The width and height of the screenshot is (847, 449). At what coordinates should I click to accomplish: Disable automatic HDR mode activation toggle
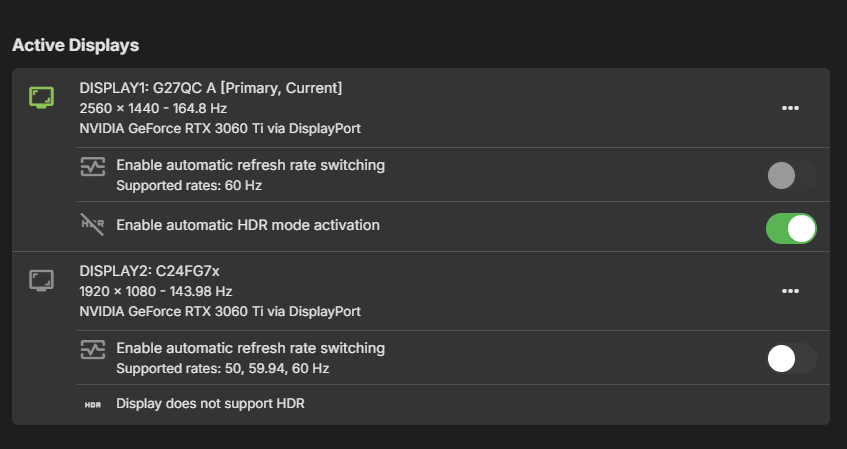[791, 228]
